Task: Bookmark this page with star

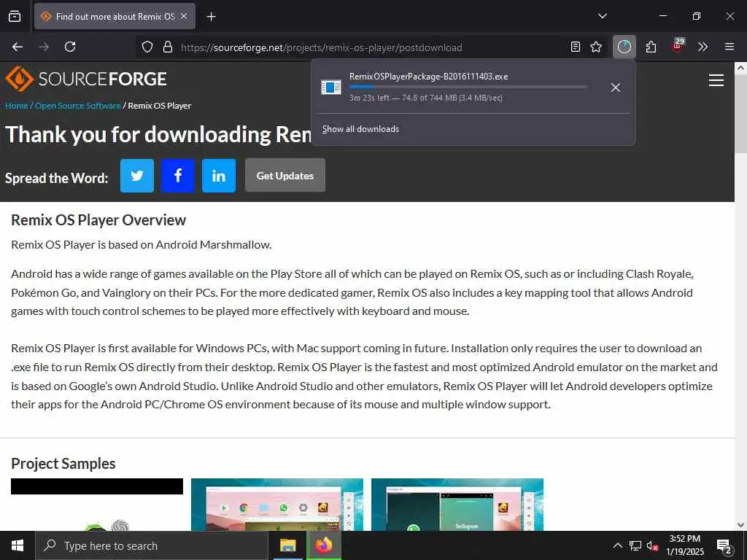Action: click(x=596, y=47)
